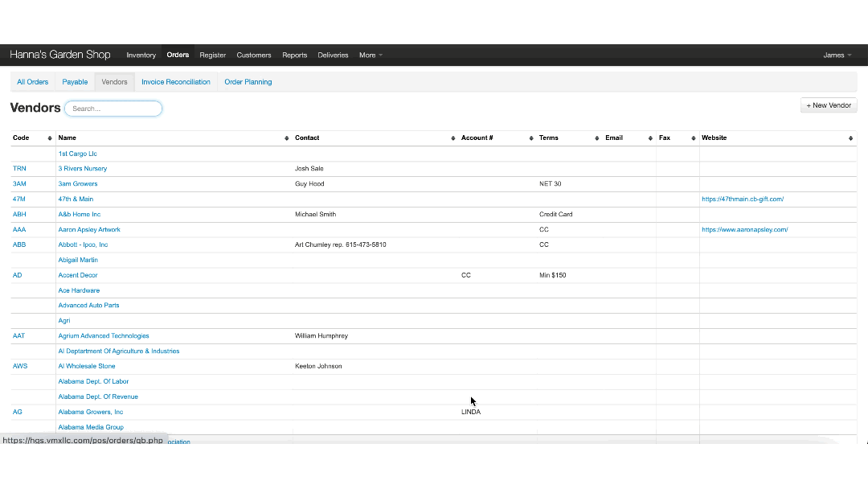The image size is (868, 489).
Task: Open the More dropdown menu
Action: click(x=371, y=55)
